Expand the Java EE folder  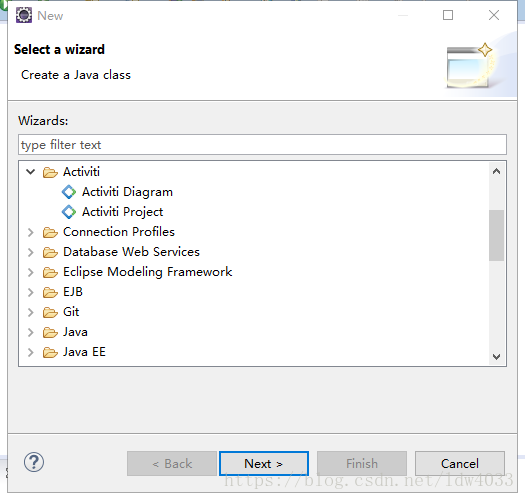[x=30, y=352]
